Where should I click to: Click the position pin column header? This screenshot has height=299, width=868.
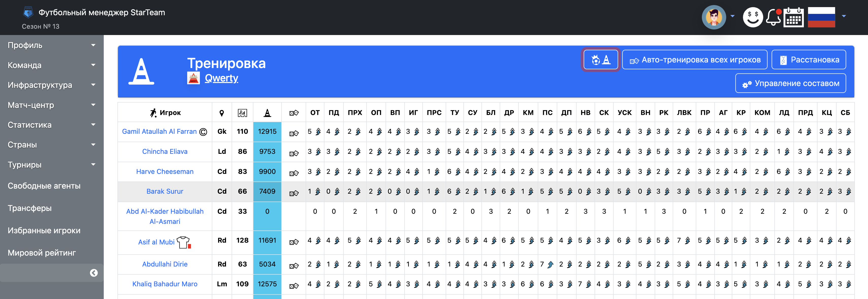tap(222, 113)
